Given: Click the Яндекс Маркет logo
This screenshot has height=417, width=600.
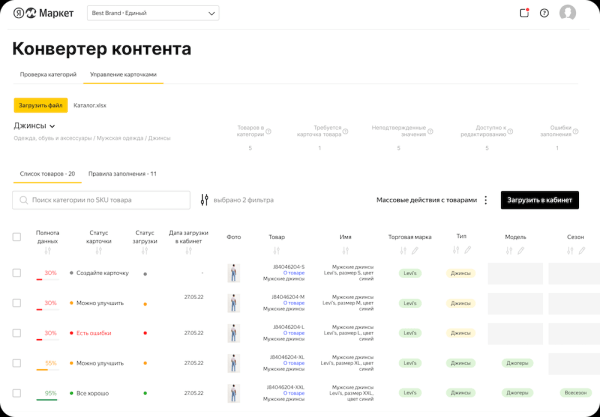Looking at the screenshot, I should [x=45, y=13].
